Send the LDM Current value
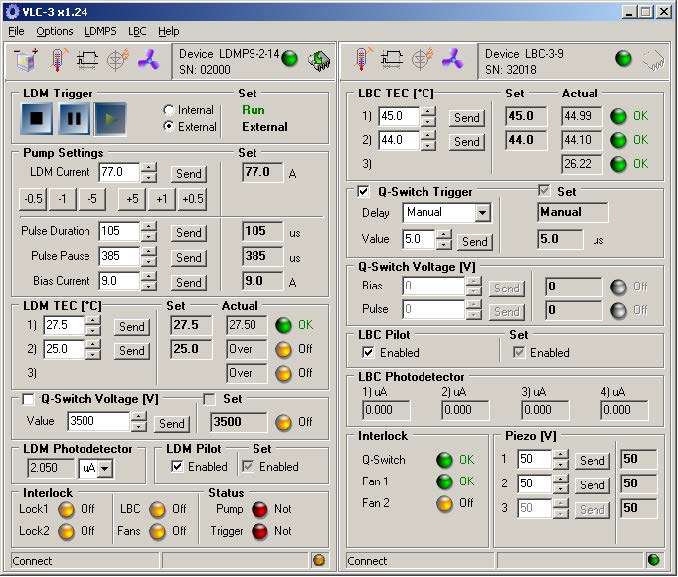Image resolution: width=678 pixels, height=577 pixels. tap(189, 174)
